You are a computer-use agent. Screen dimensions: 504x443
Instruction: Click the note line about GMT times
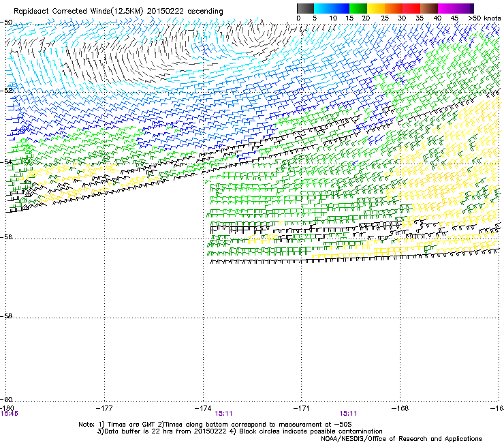(x=215, y=425)
